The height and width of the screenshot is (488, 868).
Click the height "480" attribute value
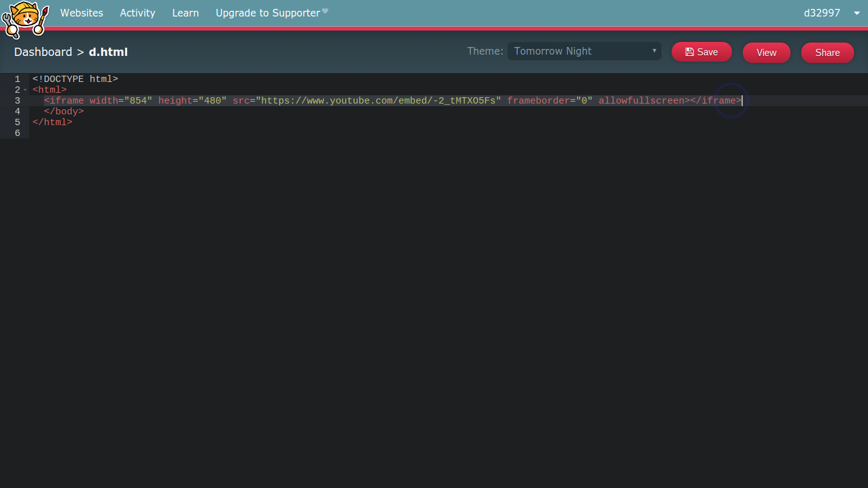click(212, 101)
